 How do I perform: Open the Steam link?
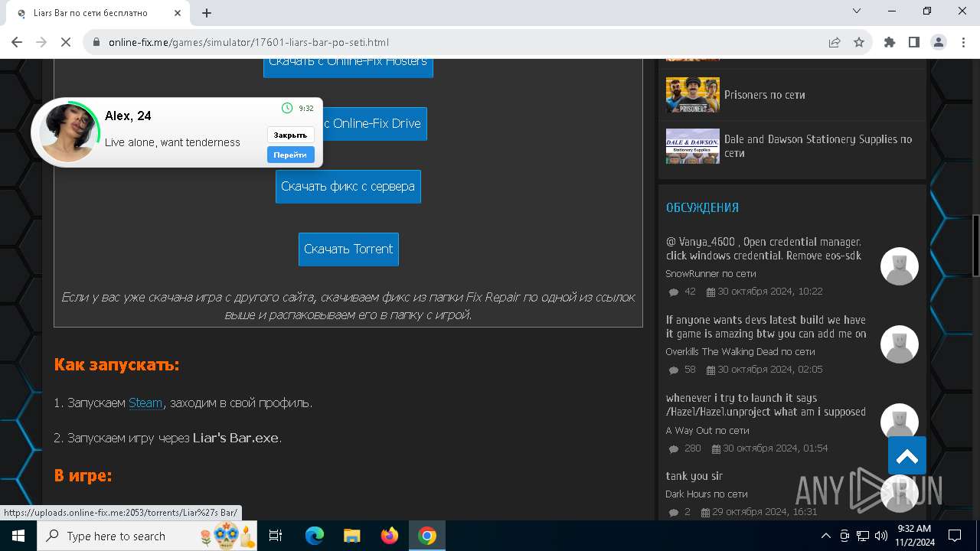(x=145, y=403)
